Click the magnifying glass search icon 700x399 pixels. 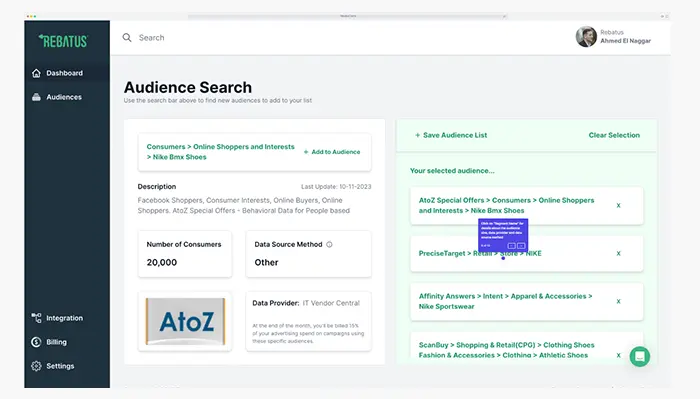click(x=127, y=37)
